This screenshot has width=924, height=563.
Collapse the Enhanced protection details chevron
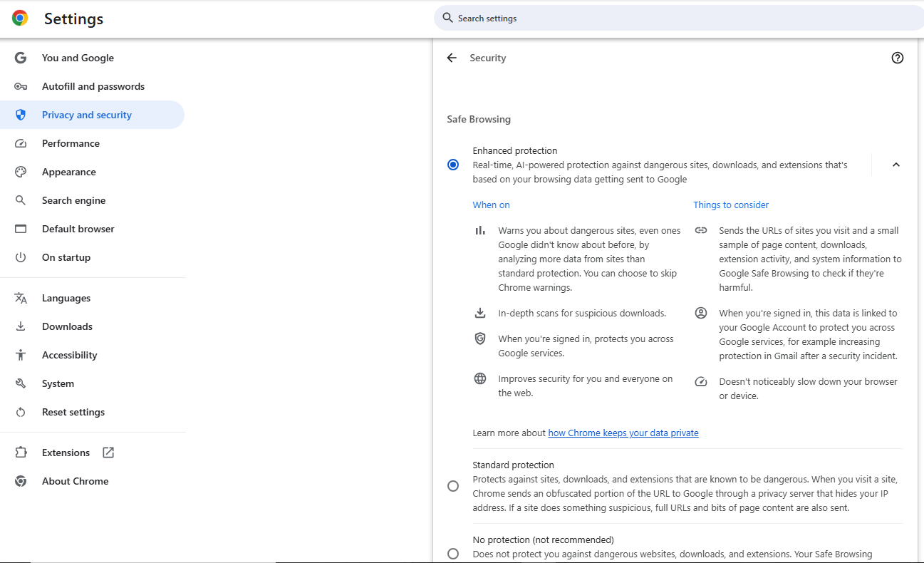[x=896, y=165]
